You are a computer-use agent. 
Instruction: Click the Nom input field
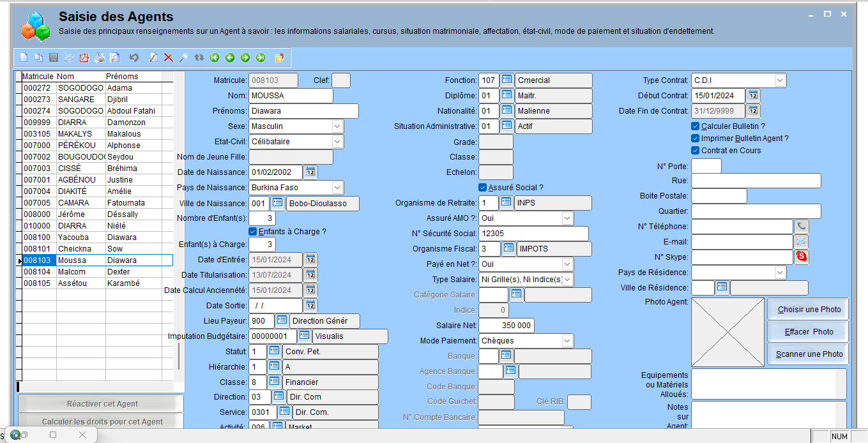click(x=291, y=96)
